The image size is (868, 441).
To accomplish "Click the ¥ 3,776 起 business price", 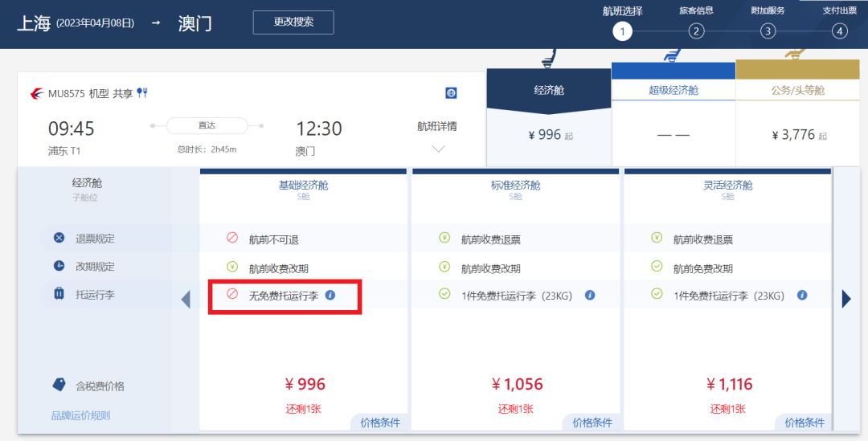I will (799, 135).
